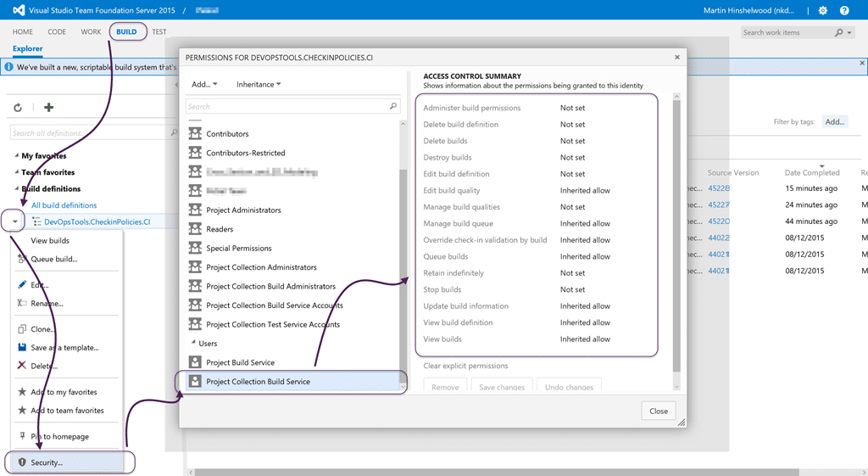Click the search icon in permissions dialog

[393, 106]
